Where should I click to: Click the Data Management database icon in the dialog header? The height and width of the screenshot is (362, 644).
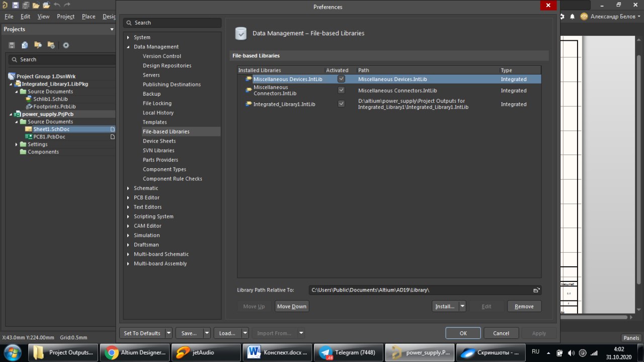click(242, 33)
